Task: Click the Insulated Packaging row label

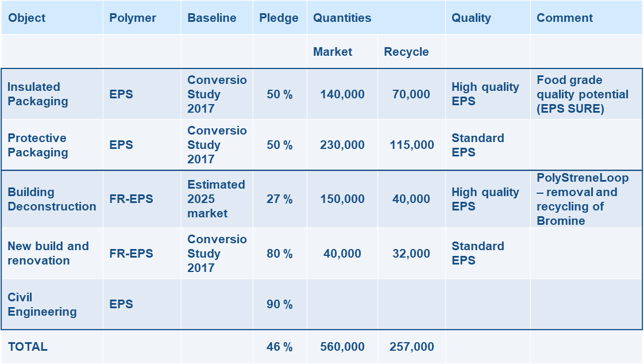Action: (38, 94)
